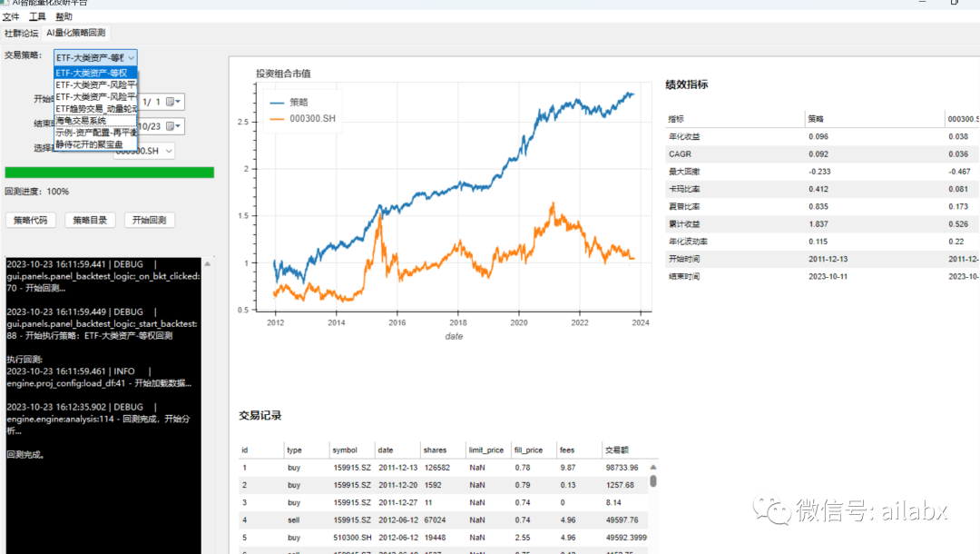Select the sell trade row with 67024 shares
Viewport: 980px width, 554px height.
tap(443, 520)
